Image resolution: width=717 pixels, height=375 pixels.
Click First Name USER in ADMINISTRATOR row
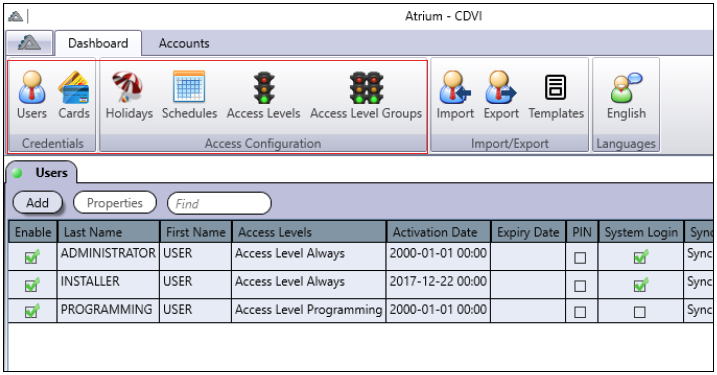click(196, 257)
